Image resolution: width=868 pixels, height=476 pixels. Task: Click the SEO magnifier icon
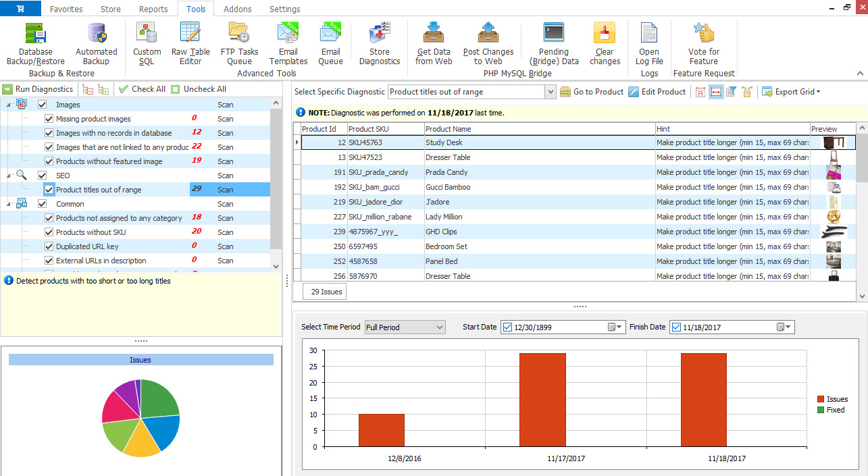click(x=22, y=175)
